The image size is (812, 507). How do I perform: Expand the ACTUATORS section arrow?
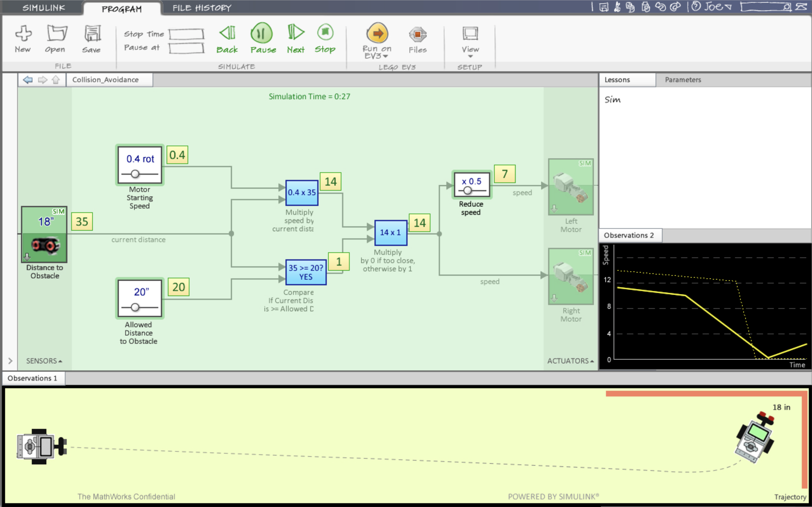(592, 361)
